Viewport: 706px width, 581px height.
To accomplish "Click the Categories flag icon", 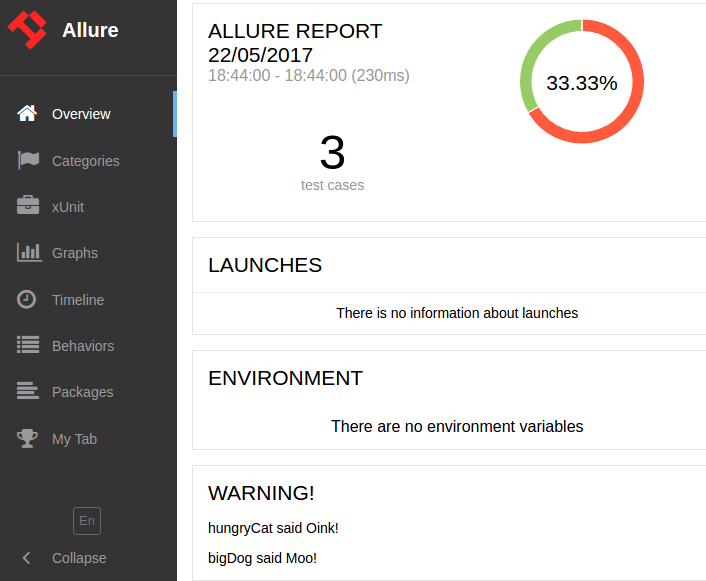I will 28,160.
